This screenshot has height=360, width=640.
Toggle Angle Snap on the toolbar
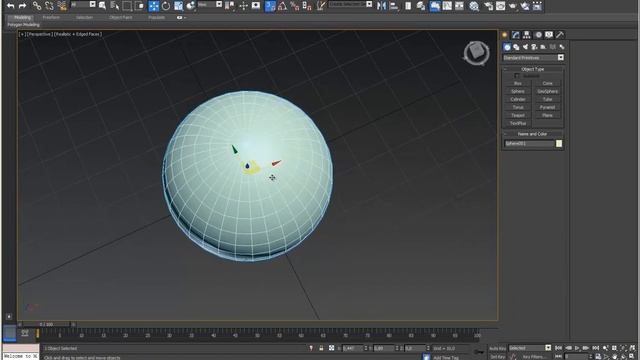coord(282,6)
